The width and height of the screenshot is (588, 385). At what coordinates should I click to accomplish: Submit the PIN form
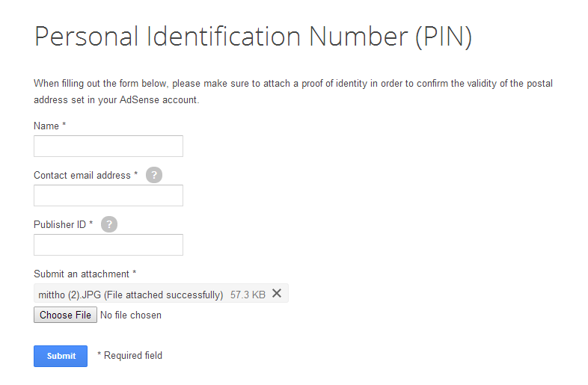pos(61,356)
